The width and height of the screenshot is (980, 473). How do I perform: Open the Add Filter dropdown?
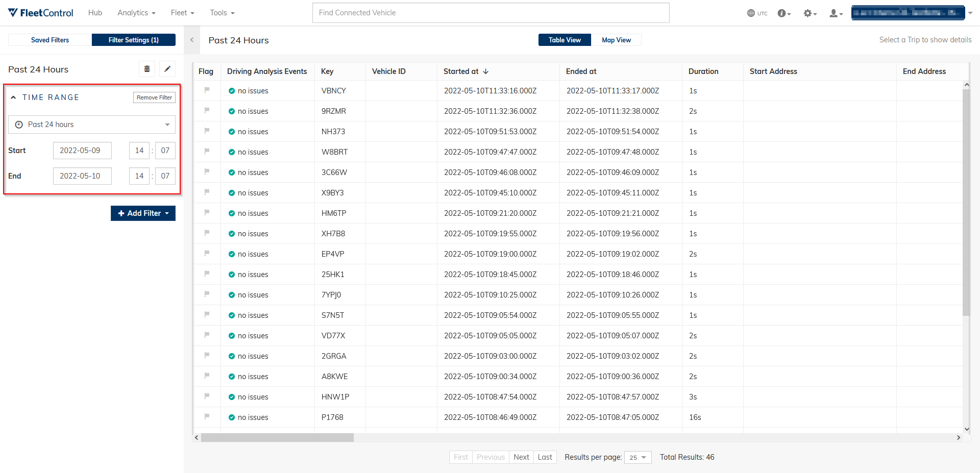coord(143,213)
